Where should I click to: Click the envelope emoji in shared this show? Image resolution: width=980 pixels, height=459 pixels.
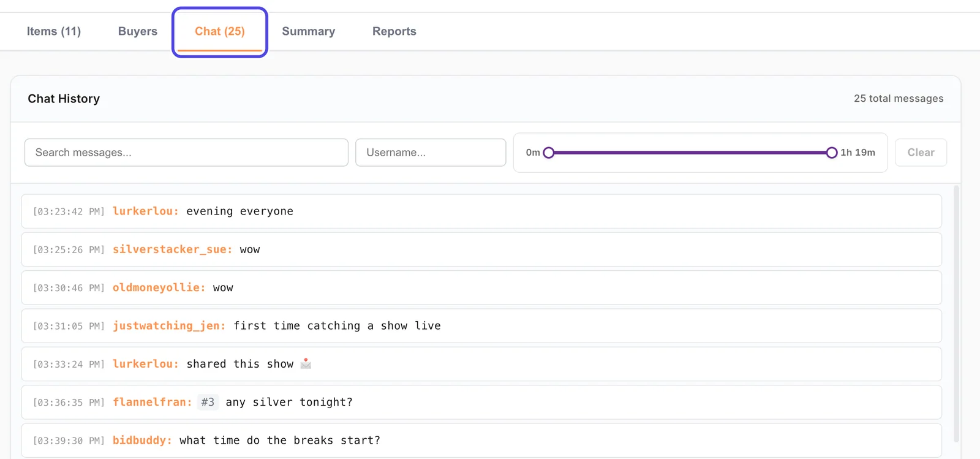pyautogui.click(x=306, y=364)
